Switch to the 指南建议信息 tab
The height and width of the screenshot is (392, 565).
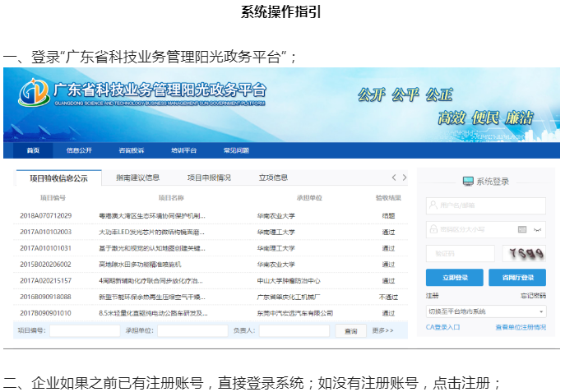(137, 178)
